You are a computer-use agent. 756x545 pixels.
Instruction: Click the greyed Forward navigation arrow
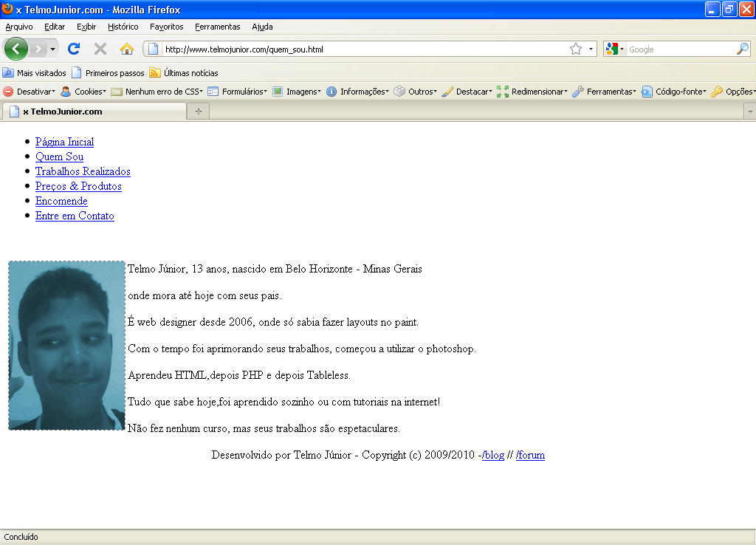click(38, 49)
